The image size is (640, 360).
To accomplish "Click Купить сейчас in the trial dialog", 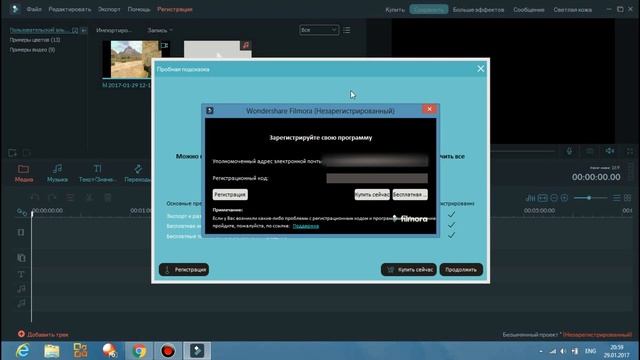I will click(409, 269).
